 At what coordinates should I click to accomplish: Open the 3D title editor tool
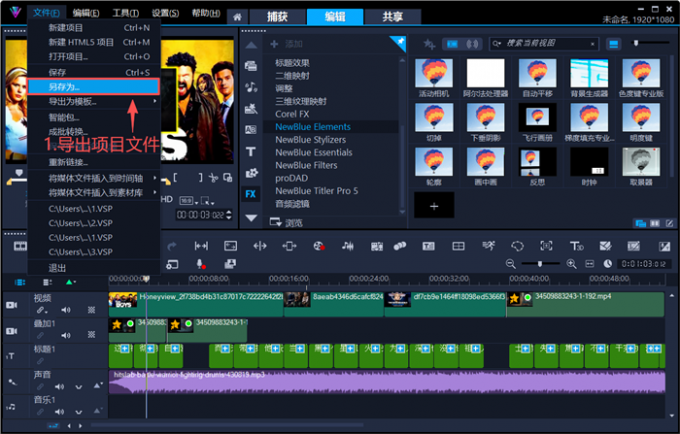(576, 246)
